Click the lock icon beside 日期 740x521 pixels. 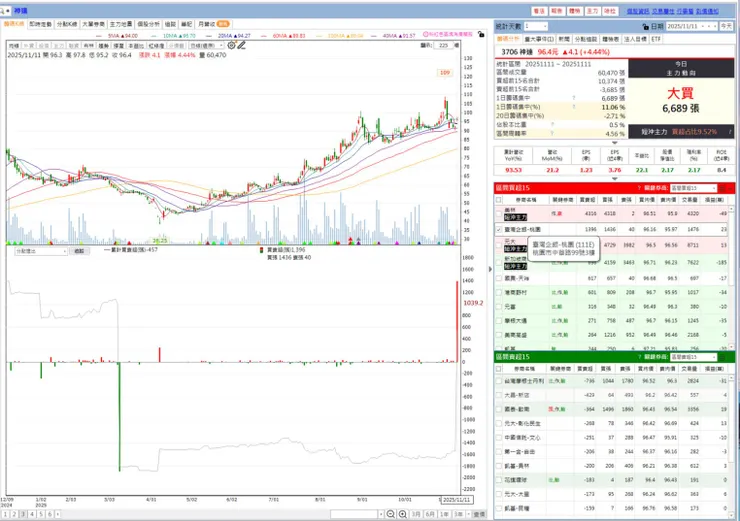tap(646, 26)
